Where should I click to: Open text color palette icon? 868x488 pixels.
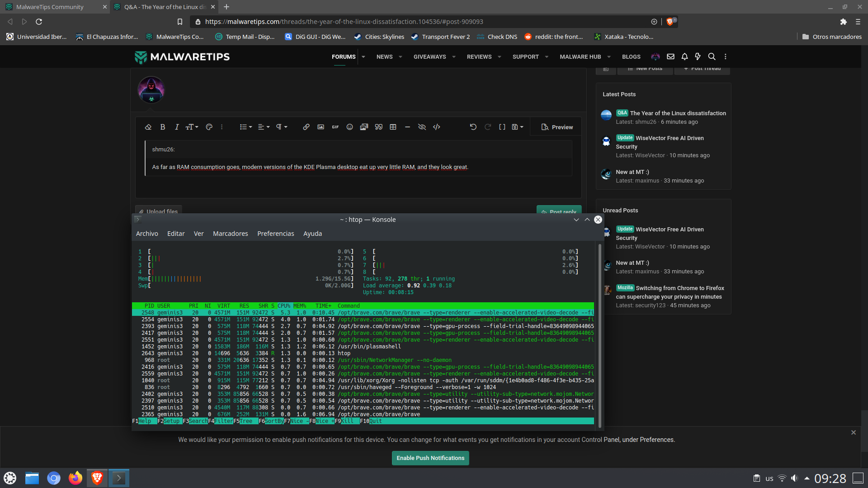[209, 127]
